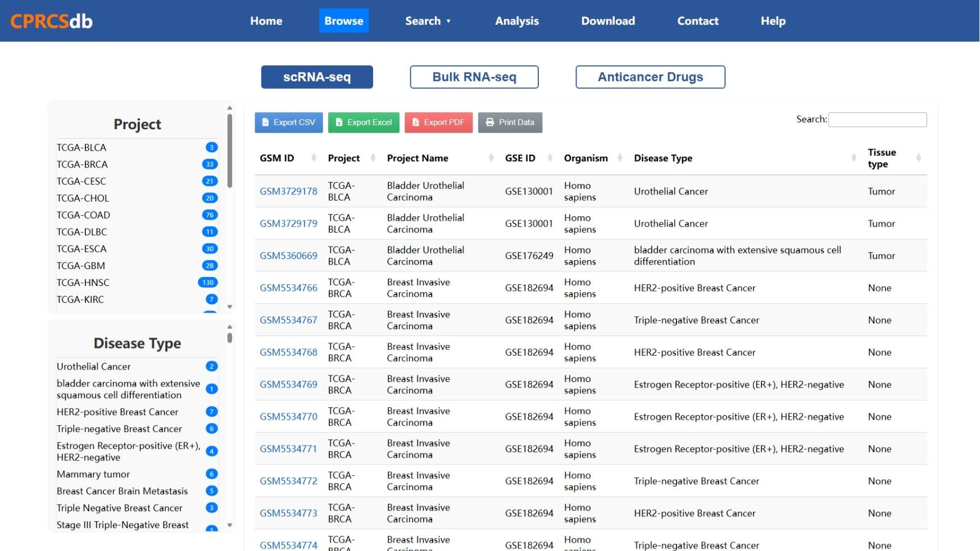This screenshot has width=980, height=551.
Task: Open the GSM3729178 sample link
Action: [288, 192]
